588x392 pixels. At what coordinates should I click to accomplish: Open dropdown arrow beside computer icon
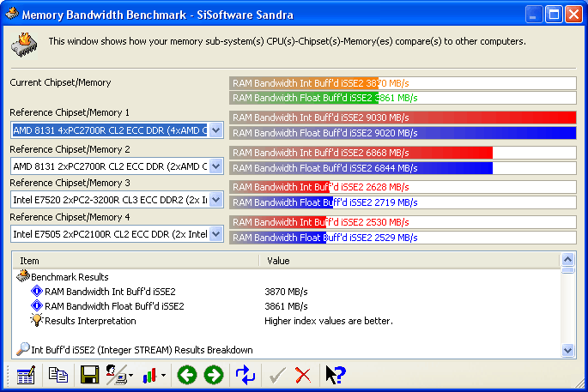coord(130,375)
